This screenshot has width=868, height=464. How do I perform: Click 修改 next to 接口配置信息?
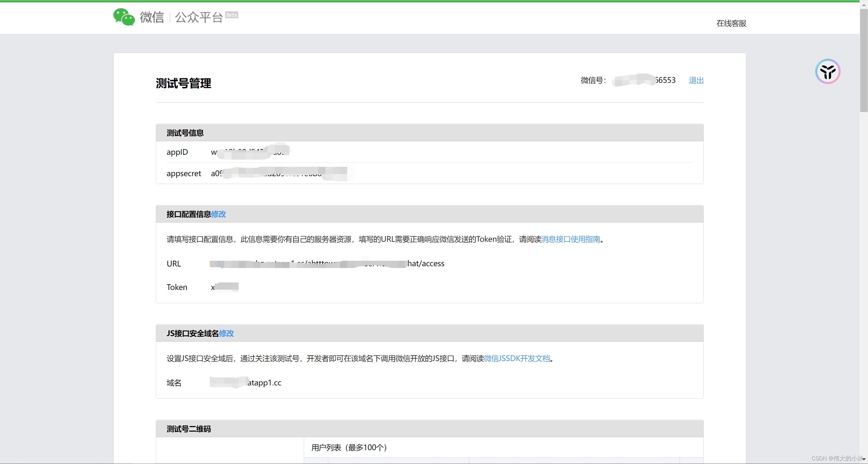[218, 214]
